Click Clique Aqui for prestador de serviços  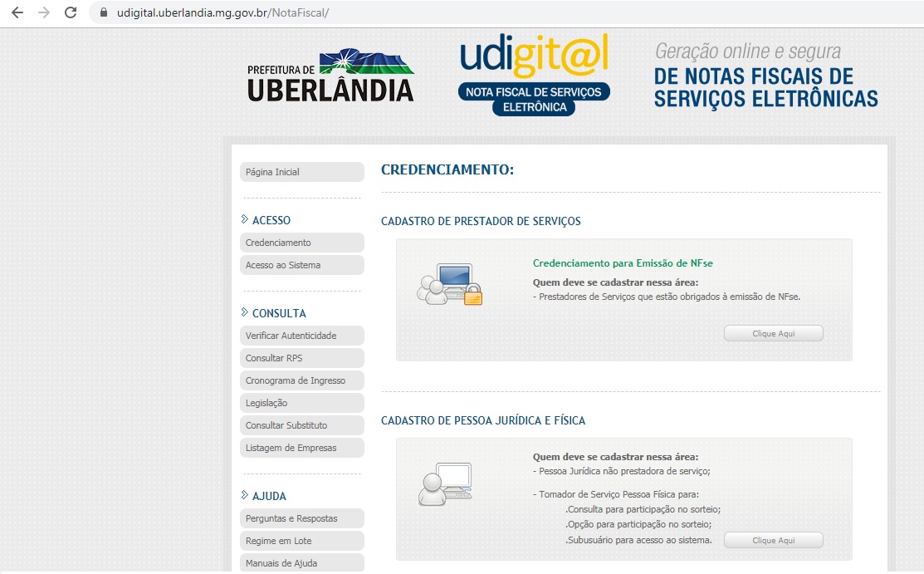[773, 333]
